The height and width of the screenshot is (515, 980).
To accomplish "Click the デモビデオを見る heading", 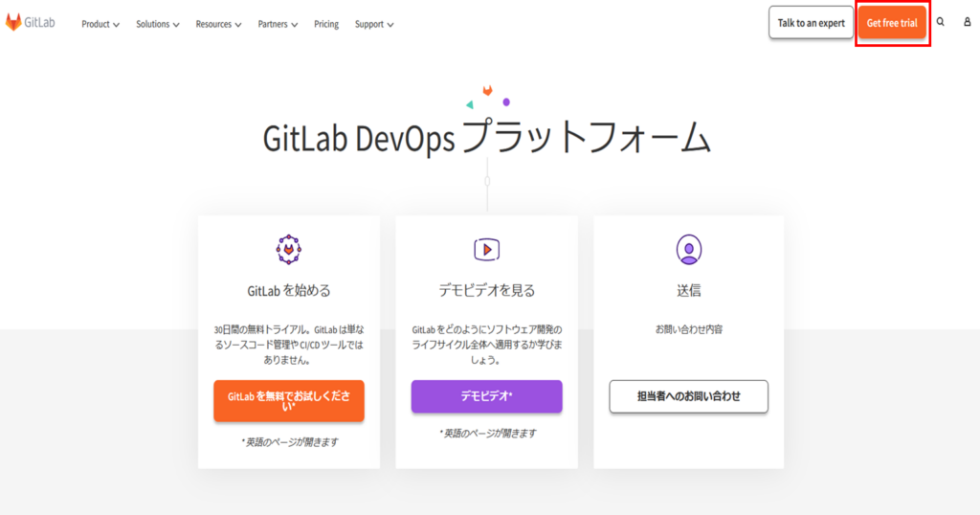I will click(x=487, y=291).
